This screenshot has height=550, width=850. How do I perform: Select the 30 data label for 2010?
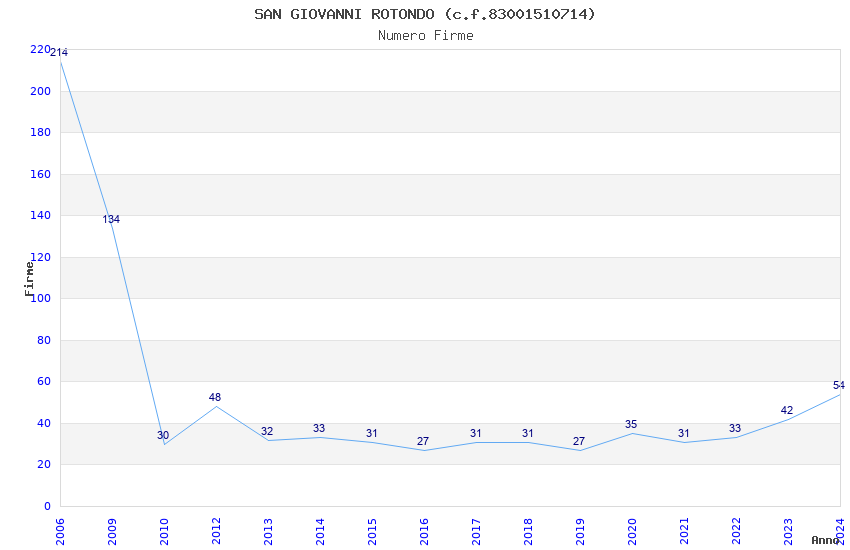pyautogui.click(x=163, y=435)
